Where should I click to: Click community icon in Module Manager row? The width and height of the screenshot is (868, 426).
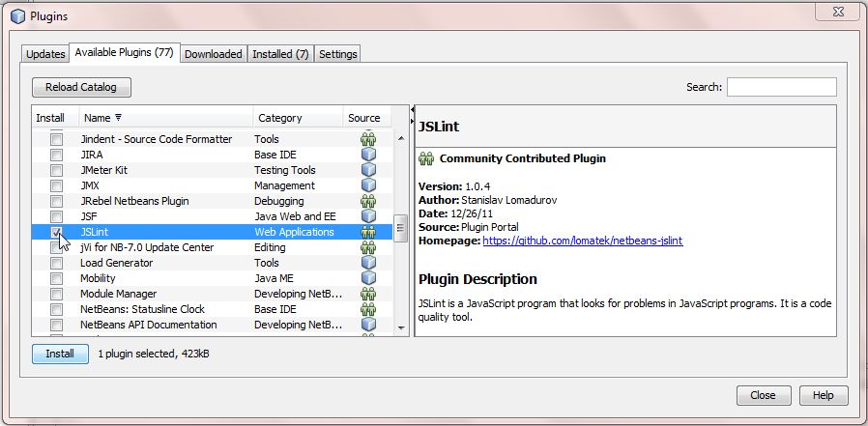368,294
